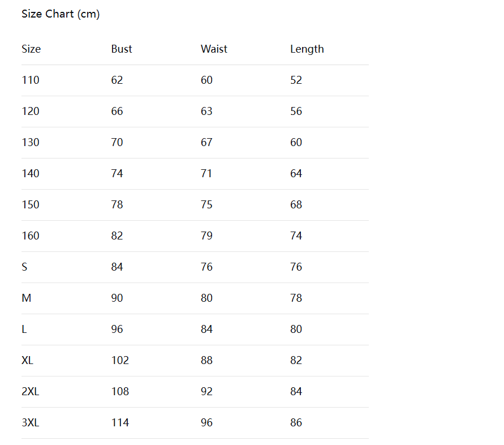The height and width of the screenshot is (445, 504).
Task: Click length value 86 for size 3XL
Action: pyautogui.click(x=296, y=422)
